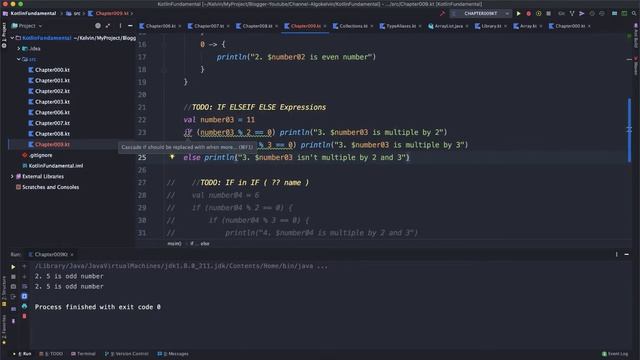Run the program with green play button
The image size is (640, 360).
[x=518, y=13]
